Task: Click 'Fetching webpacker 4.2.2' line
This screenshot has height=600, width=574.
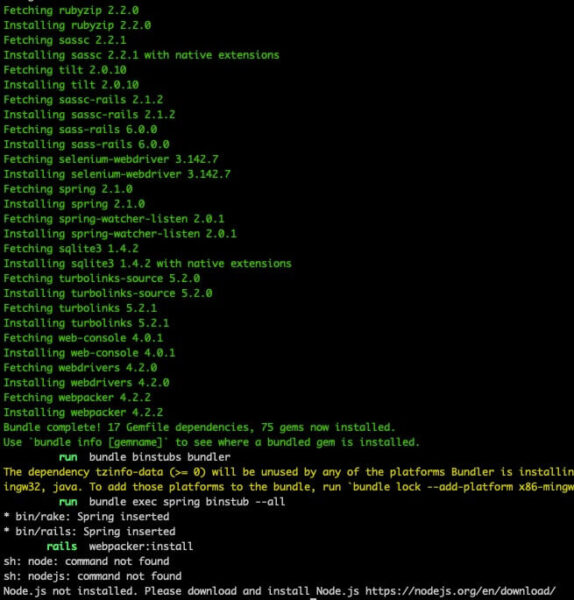Action: pyautogui.click(x=77, y=398)
